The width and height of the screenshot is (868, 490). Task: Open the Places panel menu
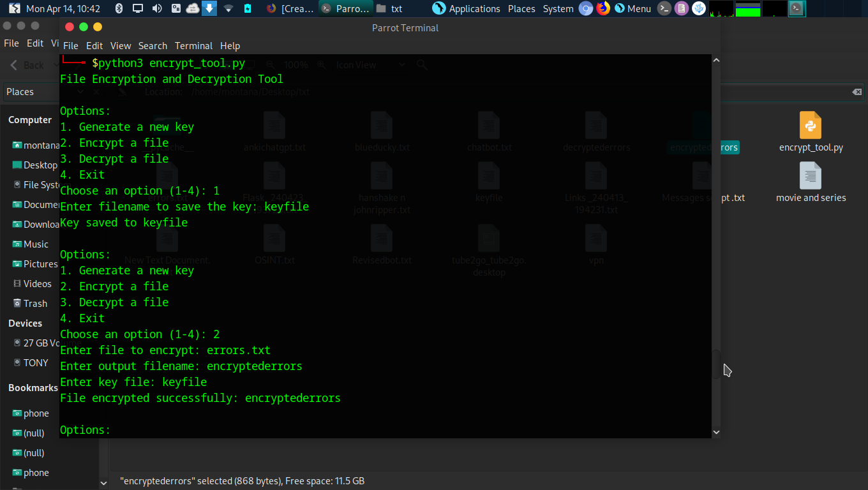521,9
